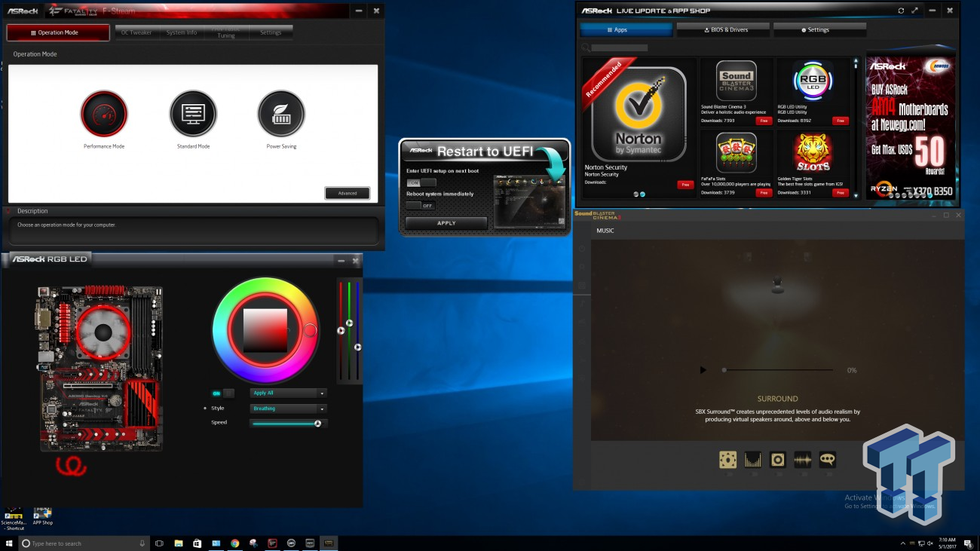The image size is (980, 551).
Task: Click the Advanced button in F-Stream
Action: pos(348,193)
